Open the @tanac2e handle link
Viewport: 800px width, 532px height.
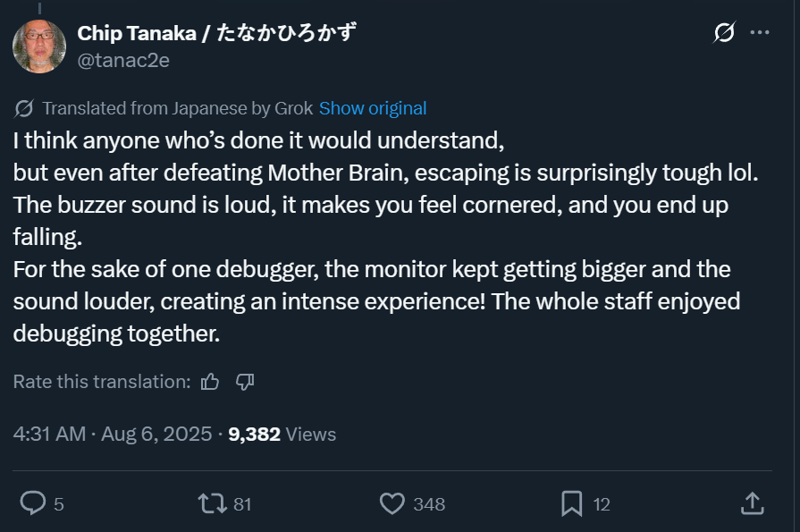click(x=123, y=60)
